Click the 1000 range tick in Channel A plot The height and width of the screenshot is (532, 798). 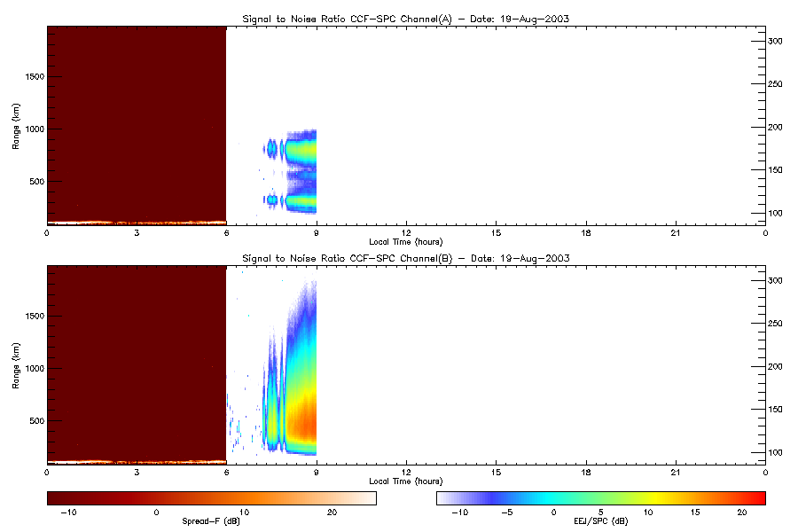35,129
